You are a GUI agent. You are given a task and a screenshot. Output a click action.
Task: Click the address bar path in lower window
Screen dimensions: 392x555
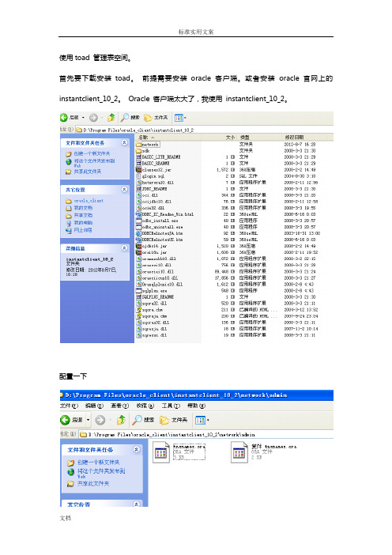(x=171, y=434)
